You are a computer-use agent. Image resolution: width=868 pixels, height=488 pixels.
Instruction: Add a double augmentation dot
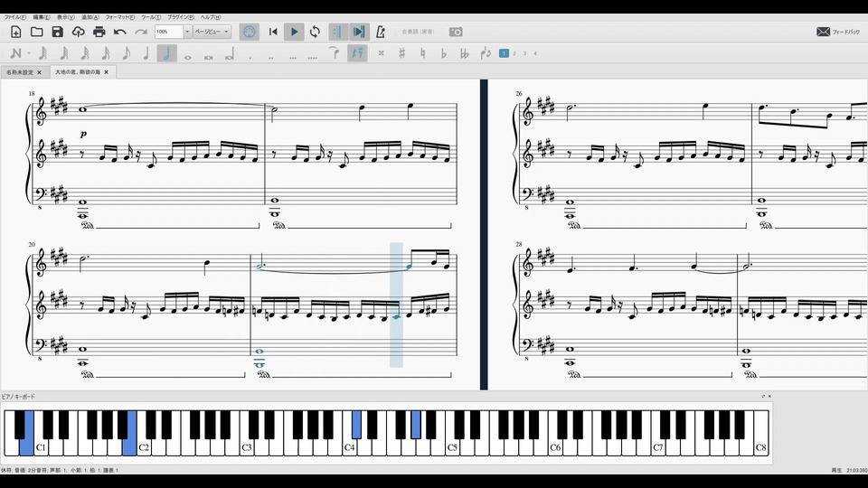coord(270,56)
